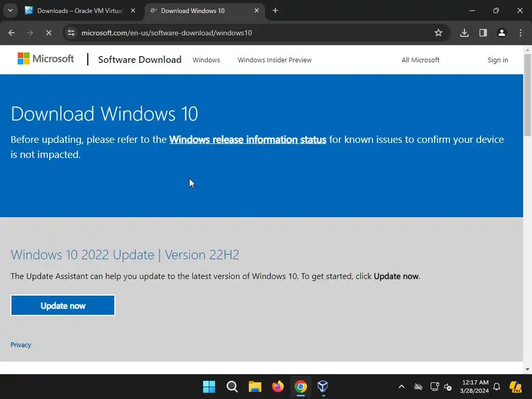Open network status tray icon

click(434, 387)
